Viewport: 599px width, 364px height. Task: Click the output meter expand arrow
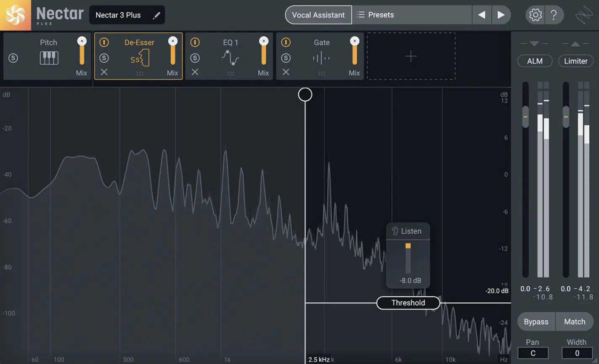(575, 44)
